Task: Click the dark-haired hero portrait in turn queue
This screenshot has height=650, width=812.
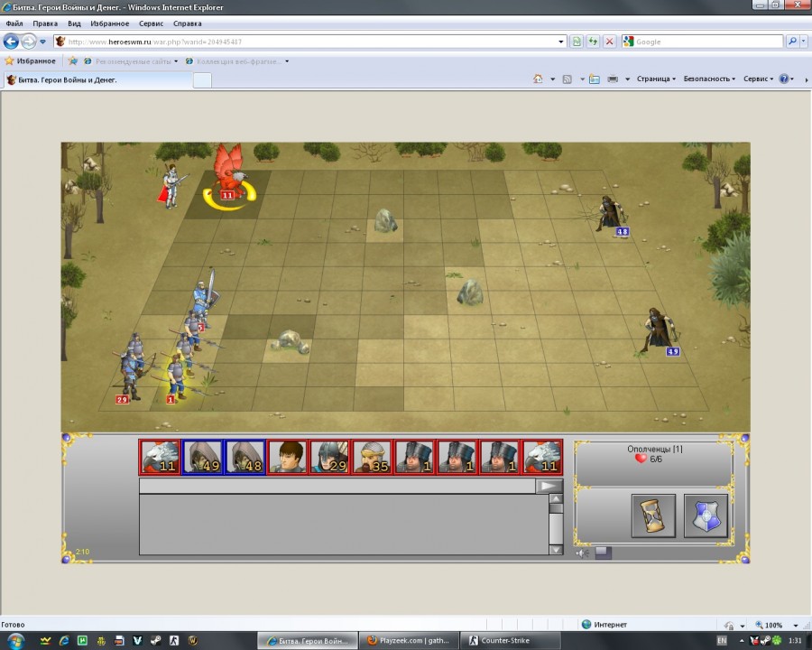Action: tap(288, 457)
